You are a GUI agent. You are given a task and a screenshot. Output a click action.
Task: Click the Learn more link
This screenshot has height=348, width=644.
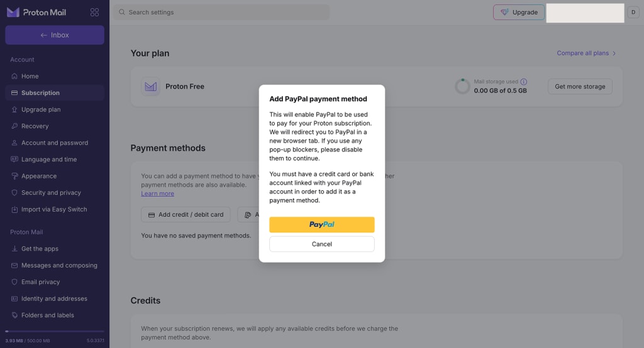point(157,193)
